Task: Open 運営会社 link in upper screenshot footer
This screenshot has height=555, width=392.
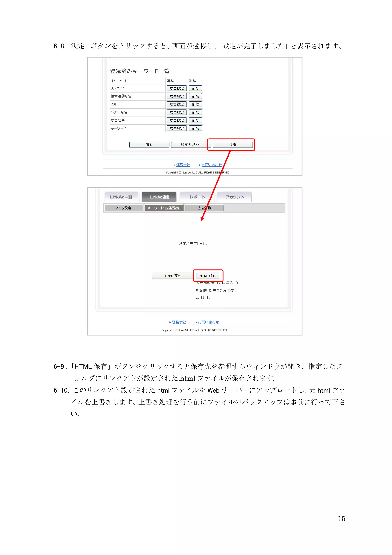Action: point(183,165)
